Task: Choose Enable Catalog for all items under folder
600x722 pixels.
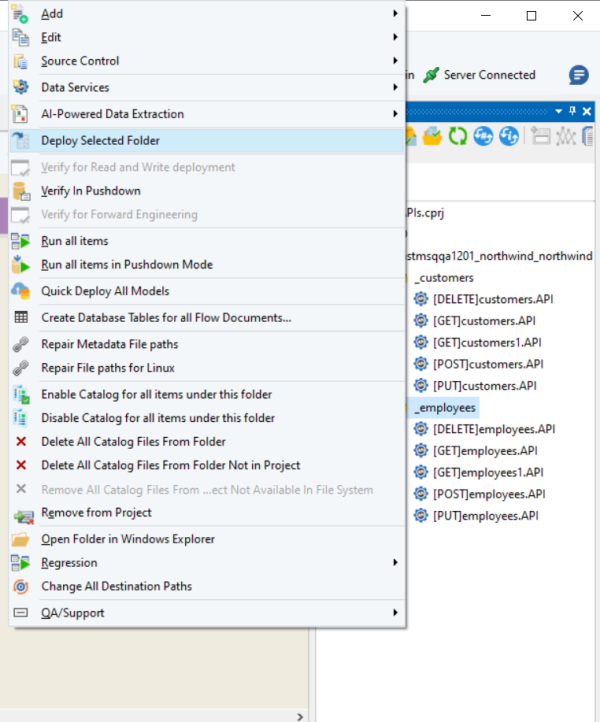Action: (157, 394)
